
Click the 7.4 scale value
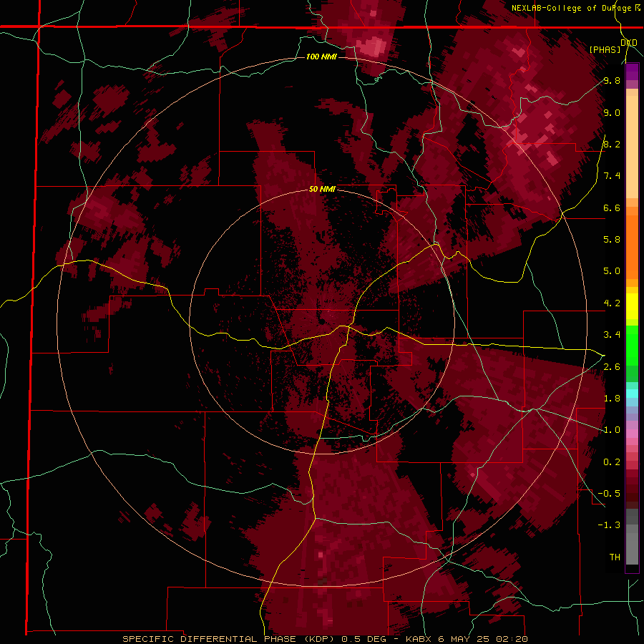(x=612, y=176)
